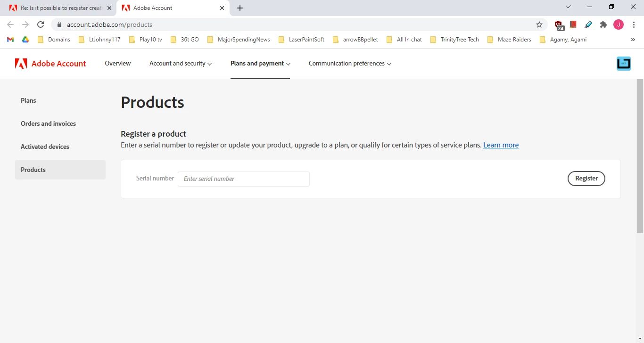Close the Adobe Account tab
The image size is (644, 343).
pyautogui.click(x=222, y=8)
